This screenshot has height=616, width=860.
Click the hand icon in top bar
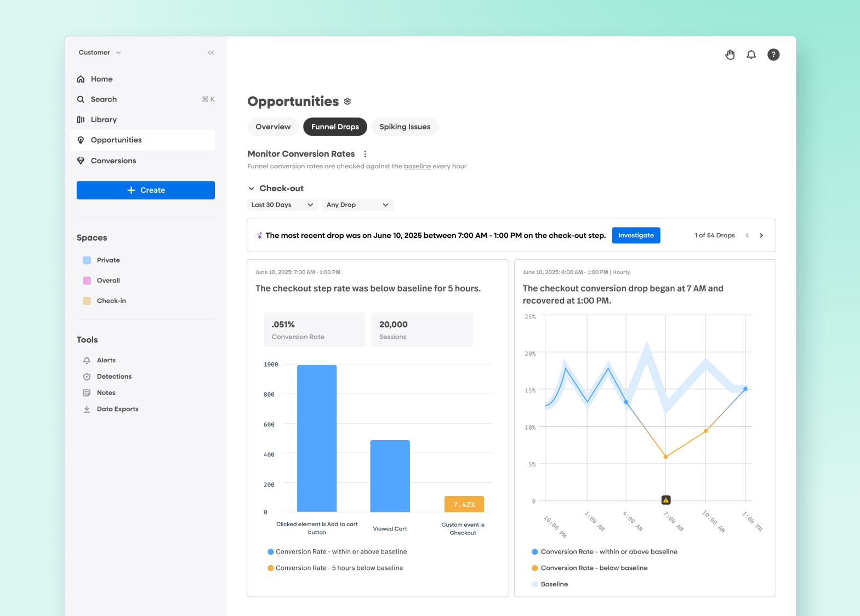point(730,54)
